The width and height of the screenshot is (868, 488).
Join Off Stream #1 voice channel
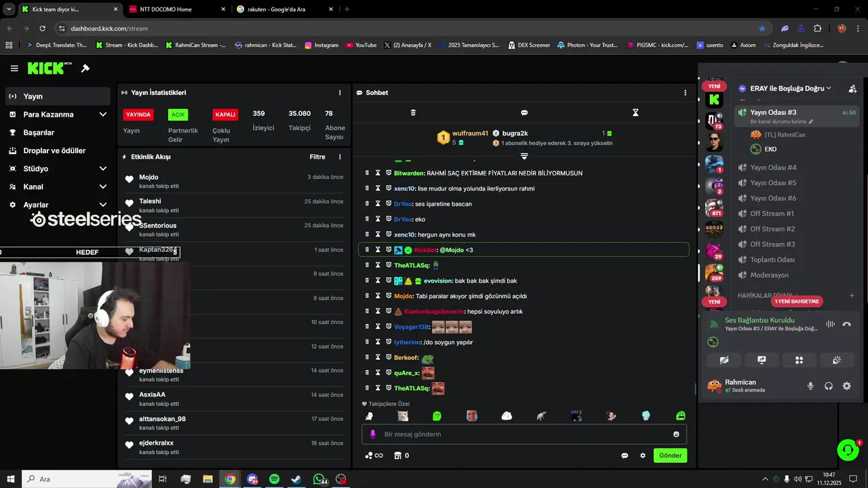click(x=772, y=213)
